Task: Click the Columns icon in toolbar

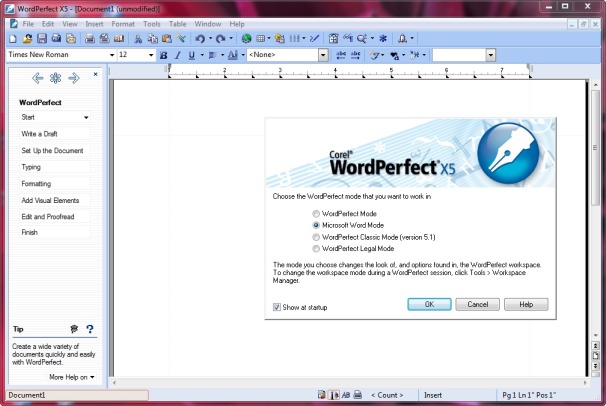Action: pyautogui.click(x=294, y=39)
